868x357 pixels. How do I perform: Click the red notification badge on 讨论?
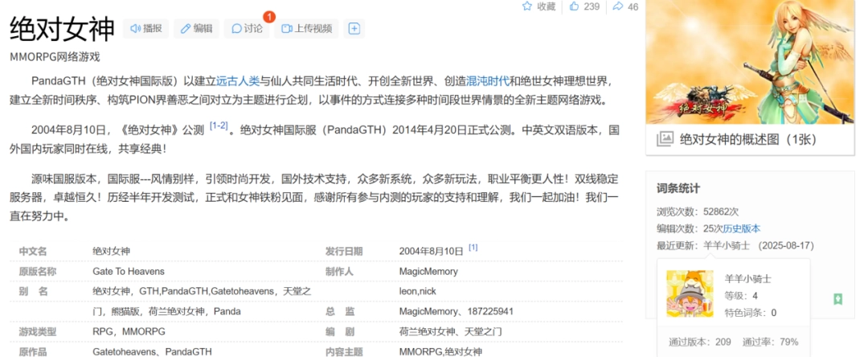[268, 16]
